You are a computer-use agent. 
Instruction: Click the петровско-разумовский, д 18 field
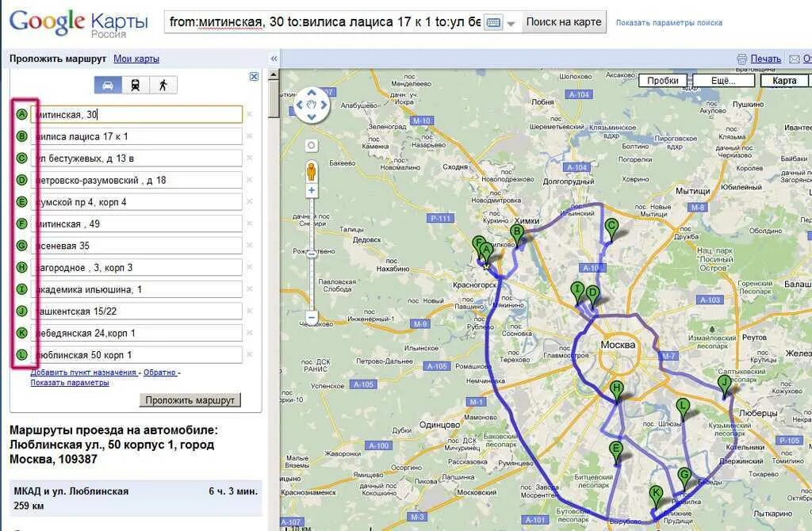click(x=136, y=180)
